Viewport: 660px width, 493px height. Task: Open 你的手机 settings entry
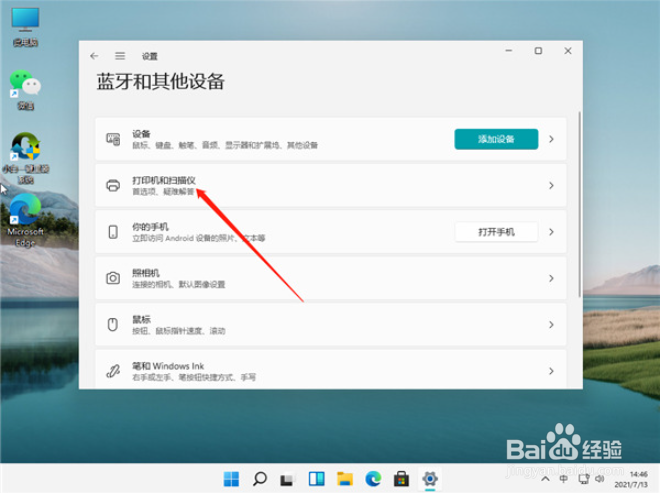point(330,232)
